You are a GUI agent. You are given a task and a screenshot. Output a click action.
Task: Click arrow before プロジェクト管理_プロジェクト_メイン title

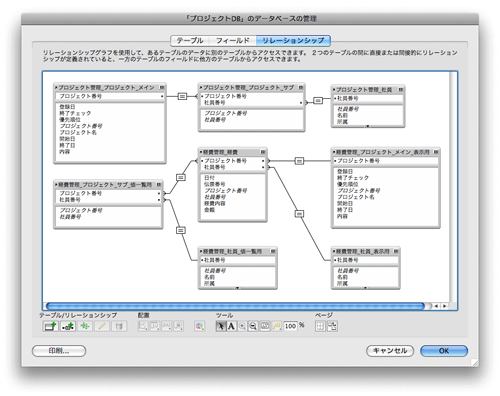pos(57,87)
